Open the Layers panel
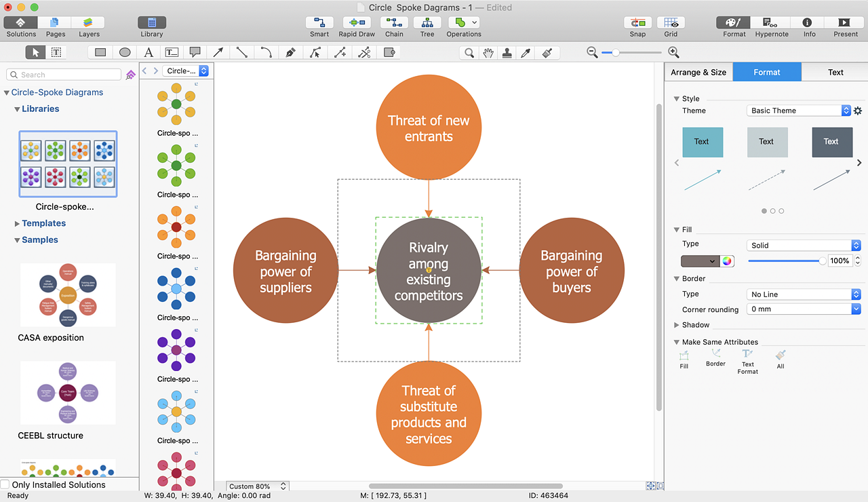This screenshot has width=868, height=502. pos(89,22)
